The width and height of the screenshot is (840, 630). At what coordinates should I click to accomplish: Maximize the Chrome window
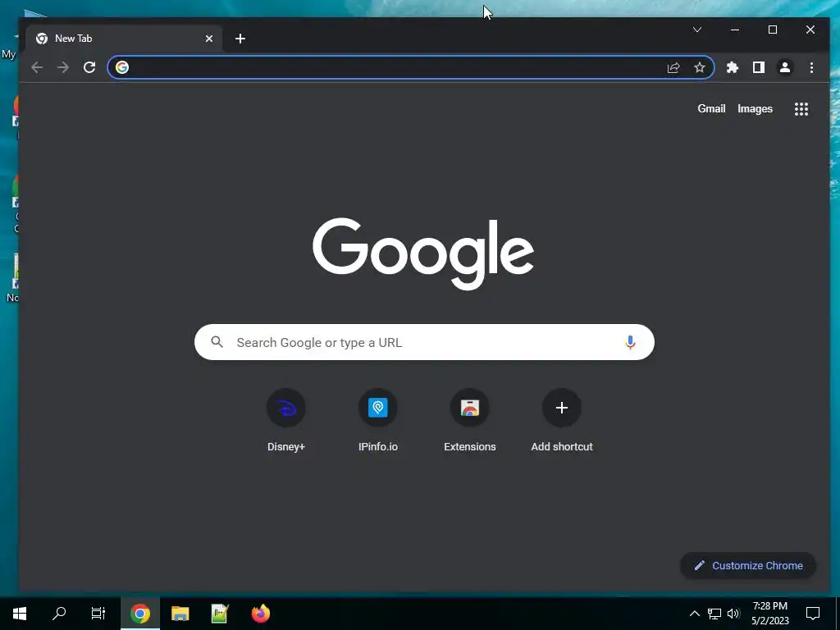[773, 30]
